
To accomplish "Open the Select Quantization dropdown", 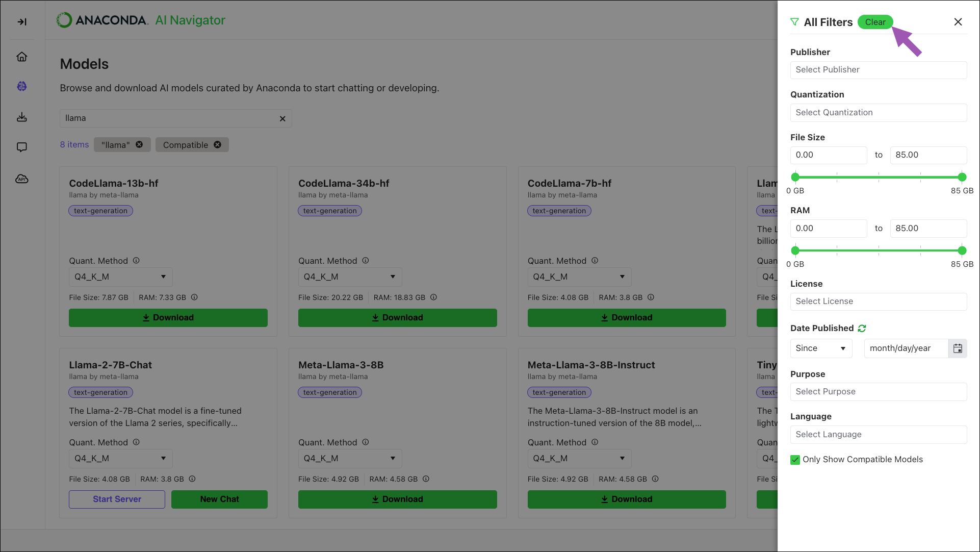I will click(879, 113).
